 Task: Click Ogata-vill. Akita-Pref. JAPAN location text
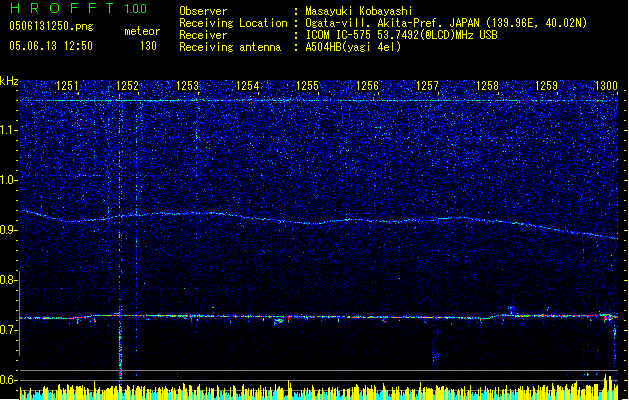click(446, 23)
